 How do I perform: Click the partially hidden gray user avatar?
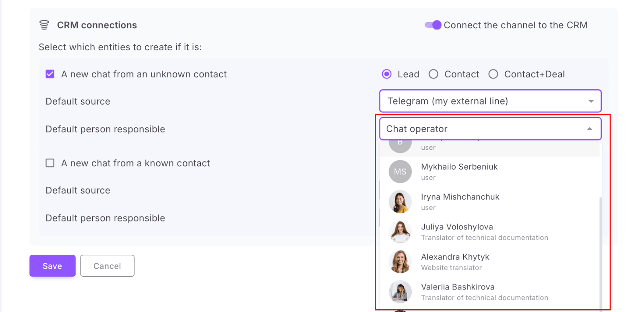click(400, 145)
